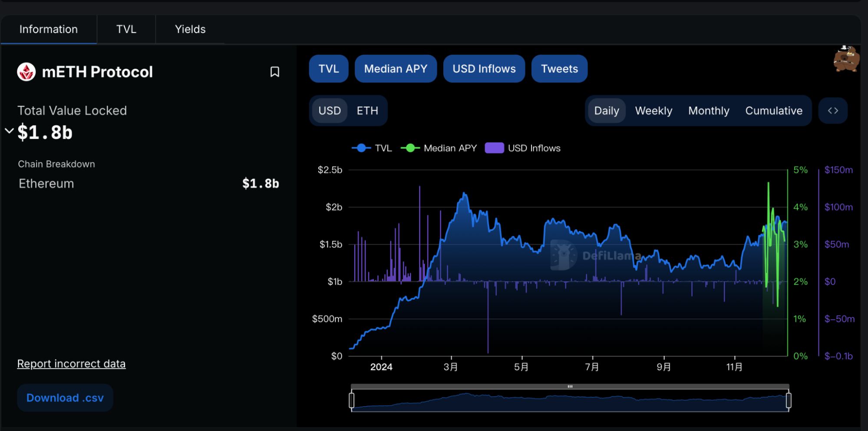Click the llama mascot avatar icon
The width and height of the screenshot is (868, 431).
click(846, 59)
